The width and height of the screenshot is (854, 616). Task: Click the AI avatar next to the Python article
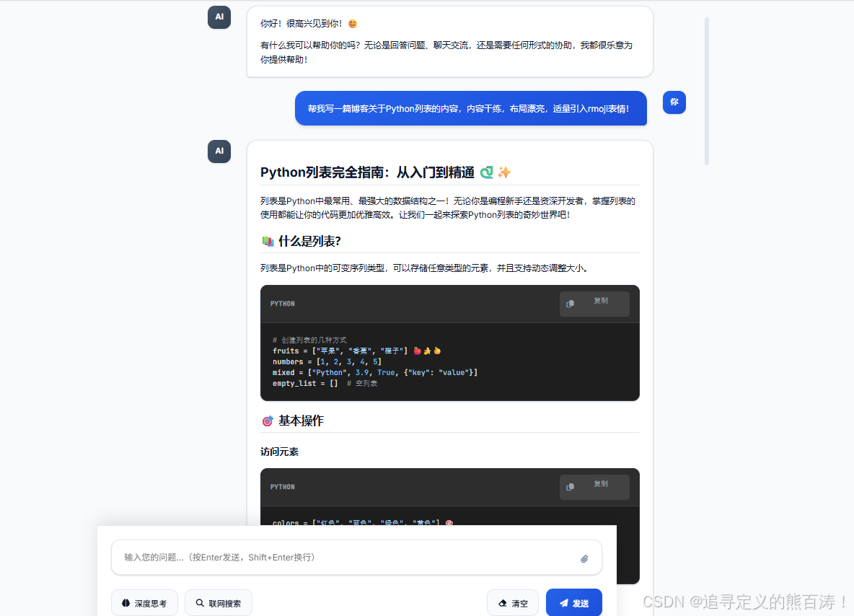pos(219,151)
